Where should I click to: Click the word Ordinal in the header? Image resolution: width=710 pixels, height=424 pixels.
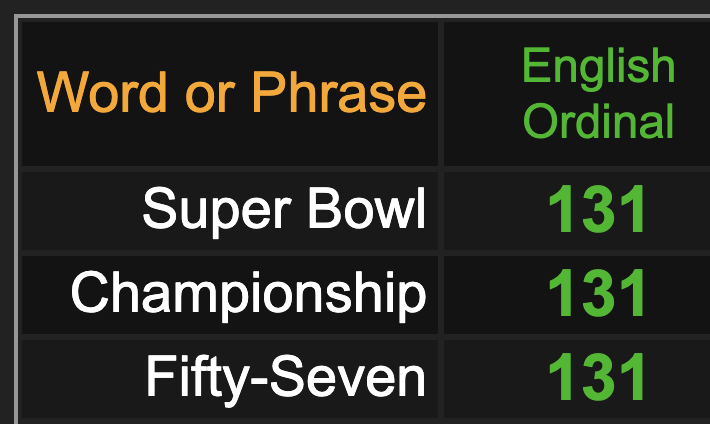pos(599,120)
